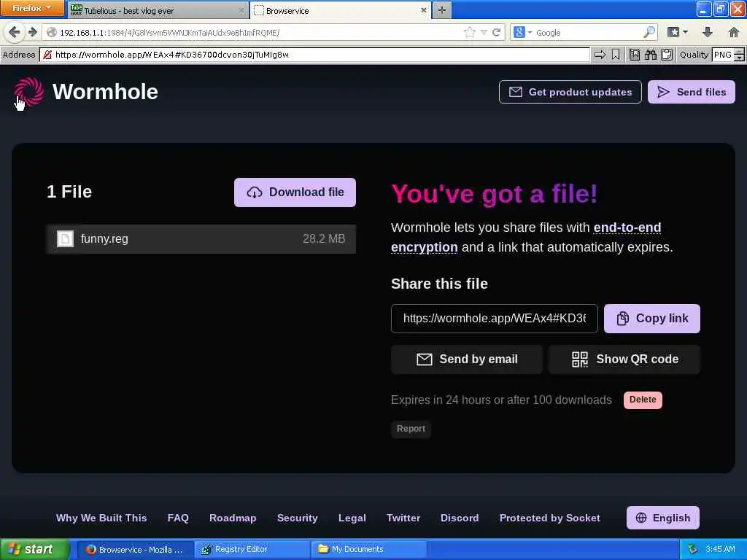Viewport: 747px width, 560px height.
Task: Click Get product updates button
Action: (570, 92)
